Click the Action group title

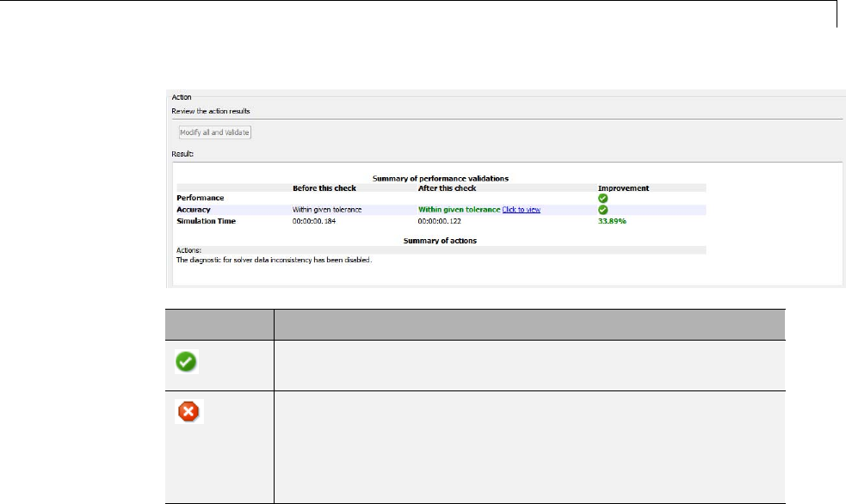[x=182, y=97]
